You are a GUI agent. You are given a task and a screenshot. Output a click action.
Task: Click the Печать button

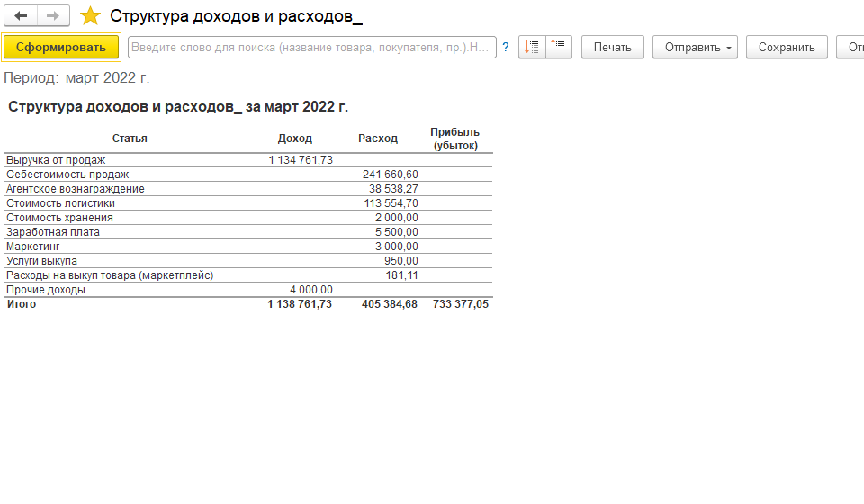point(612,47)
